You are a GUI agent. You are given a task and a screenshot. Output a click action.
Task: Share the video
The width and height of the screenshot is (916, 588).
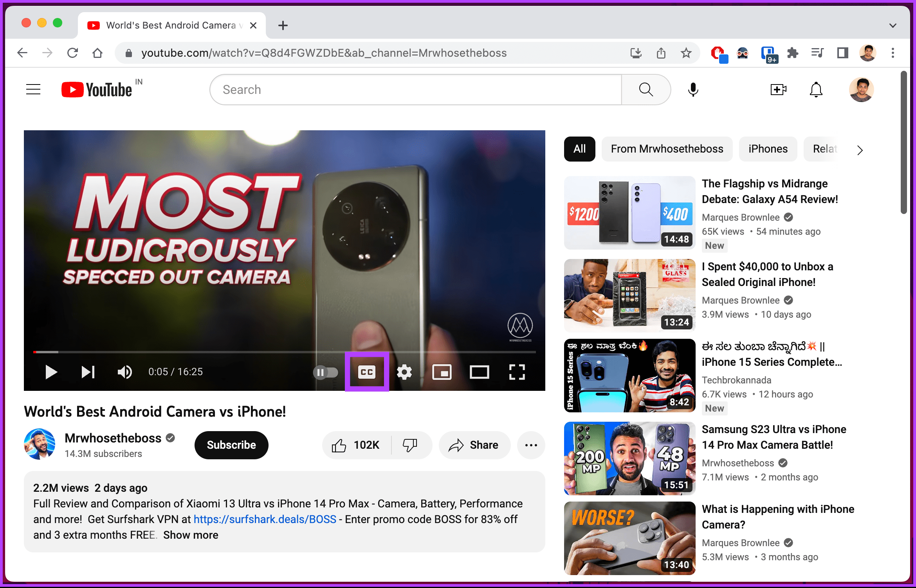click(x=474, y=445)
